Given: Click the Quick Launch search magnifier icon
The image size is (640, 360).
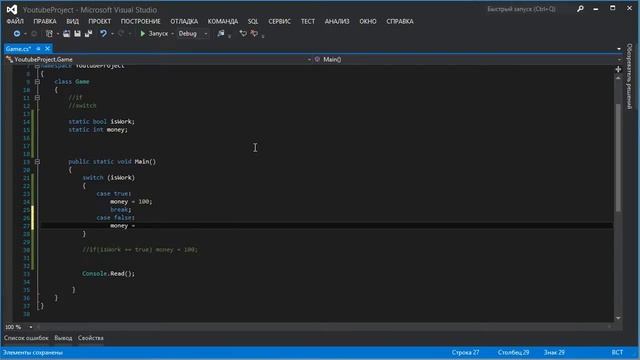Looking at the screenshot, I should [580, 9].
